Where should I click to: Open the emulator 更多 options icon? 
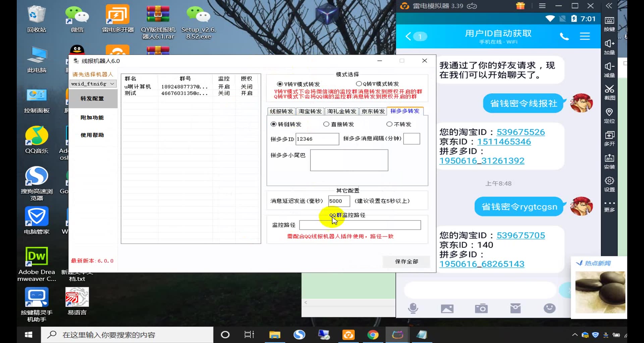click(x=609, y=206)
